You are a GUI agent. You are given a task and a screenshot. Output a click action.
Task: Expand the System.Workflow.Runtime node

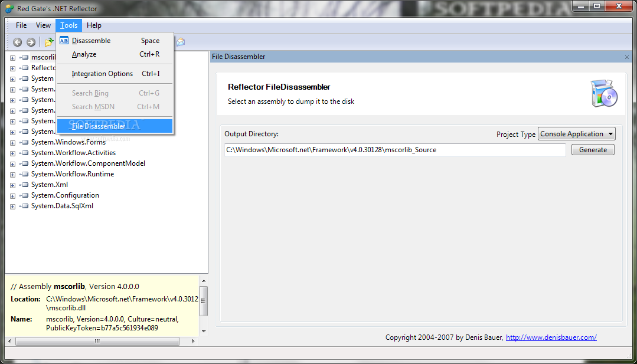[12, 175]
